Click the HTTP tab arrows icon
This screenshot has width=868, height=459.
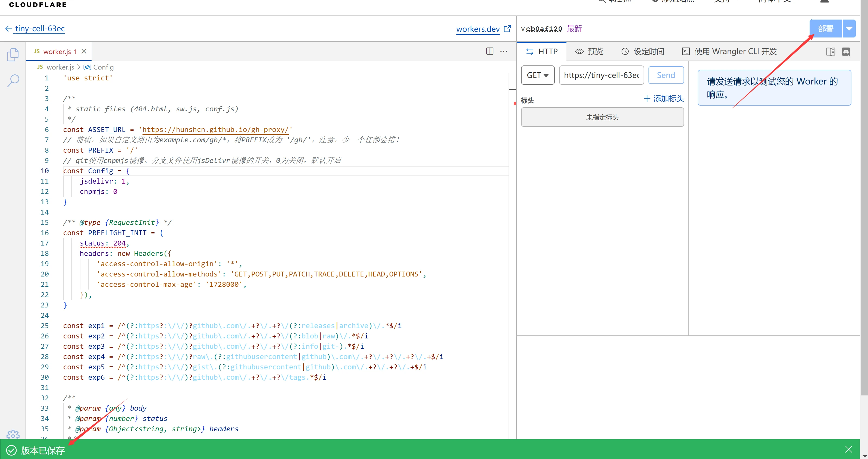530,52
